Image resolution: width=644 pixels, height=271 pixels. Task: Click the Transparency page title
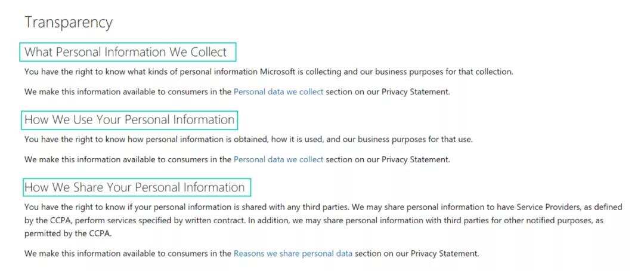pos(69,23)
